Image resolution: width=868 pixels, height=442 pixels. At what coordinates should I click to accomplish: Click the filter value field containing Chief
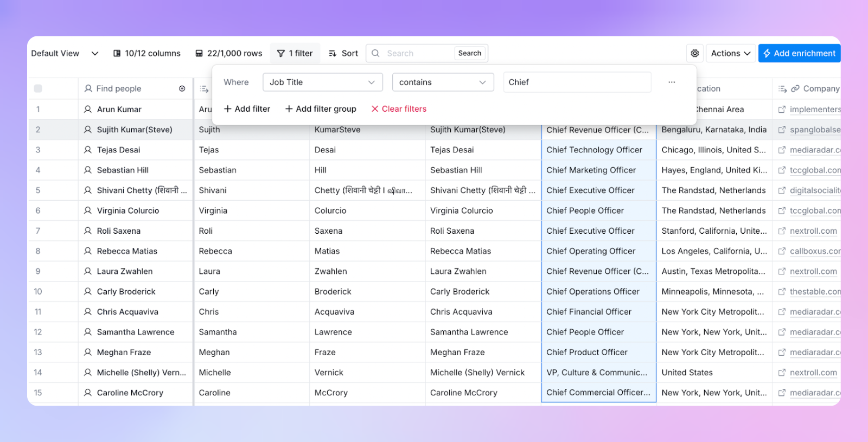click(x=577, y=82)
